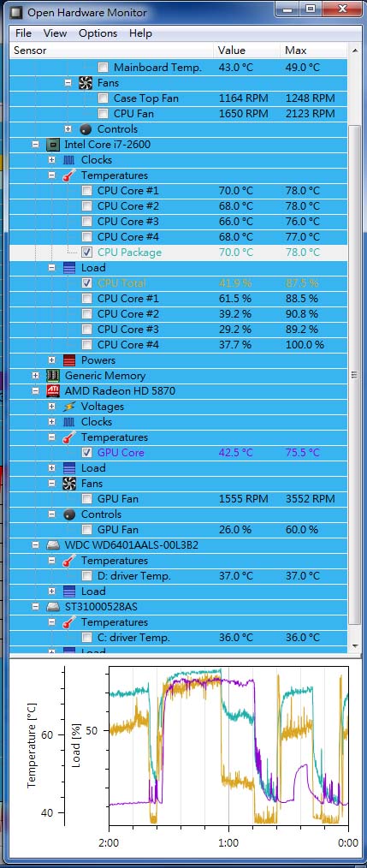Uncheck the GPU Core temperature checkbox
Screen dimensions: 367x868
87,452
